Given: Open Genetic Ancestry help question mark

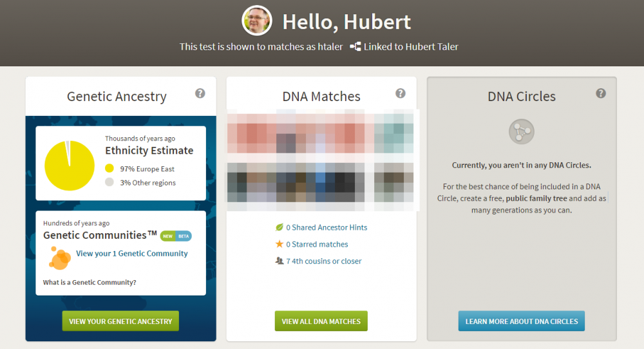Looking at the screenshot, I should [x=200, y=93].
